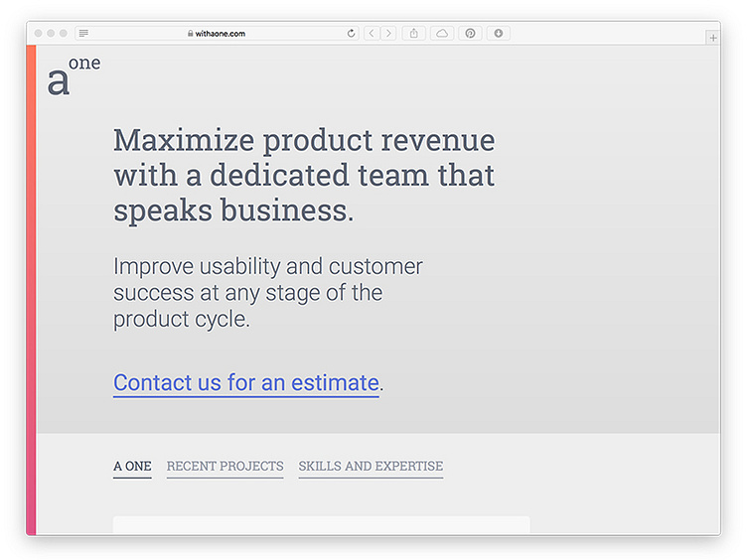Screen dimensions: 747x560
Task: Open Reader view icon in address bar
Action: (x=83, y=34)
